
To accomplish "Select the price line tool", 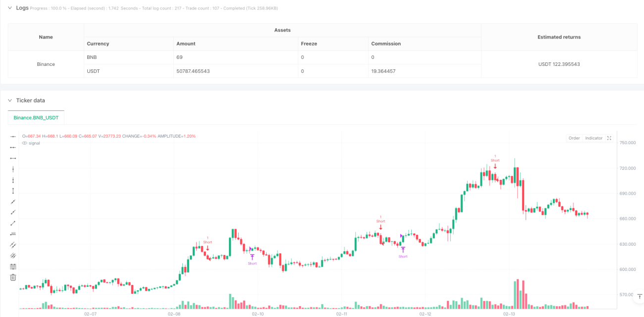I will [13, 234].
